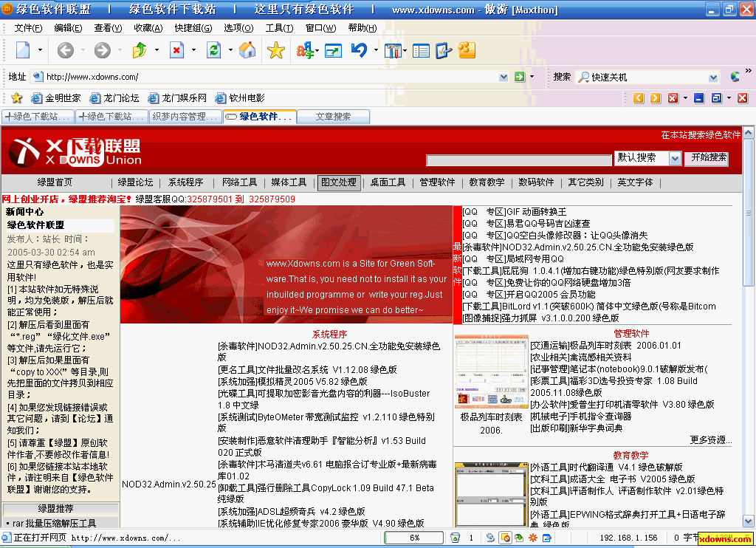Image resolution: width=756 pixels, height=548 pixels.
Task: Click IP address 192.168.1.156 in status bar
Action: point(628,538)
